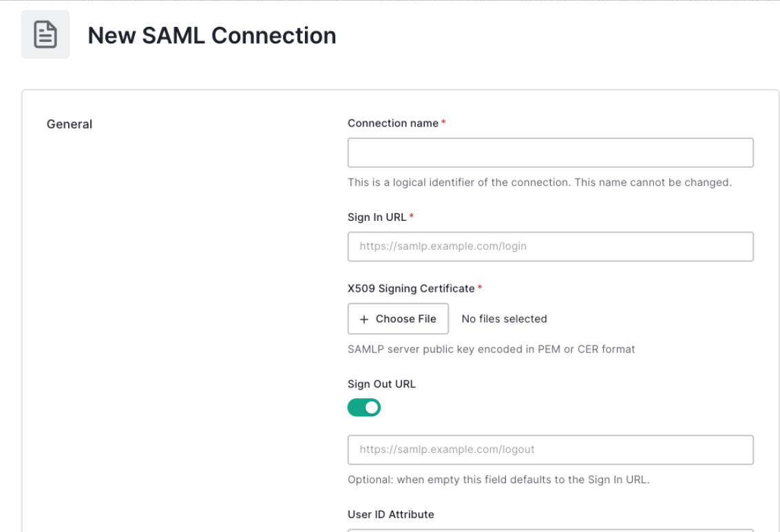
Task: Click the red asterisk beside X509 Signing Certificate
Action: [x=479, y=288]
